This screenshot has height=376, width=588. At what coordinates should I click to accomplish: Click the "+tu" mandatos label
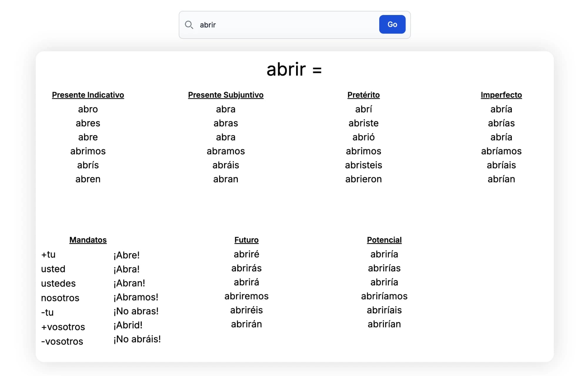point(49,255)
